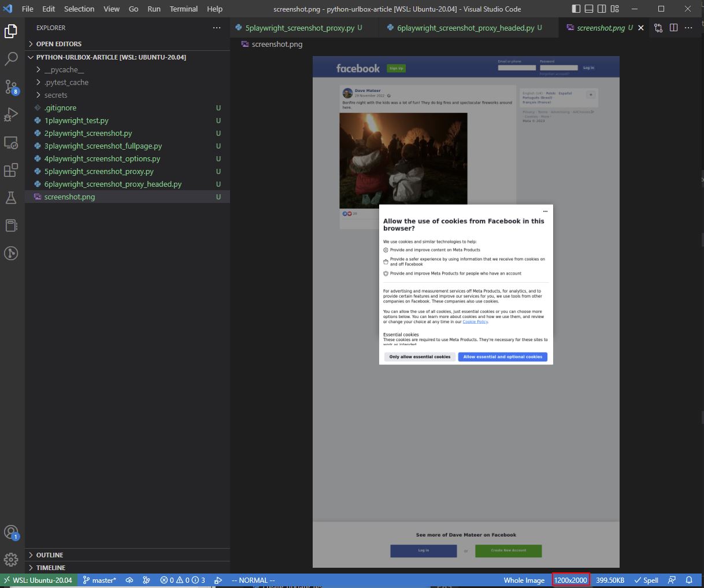Expand the OUTLINE section

[x=50, y=555]
